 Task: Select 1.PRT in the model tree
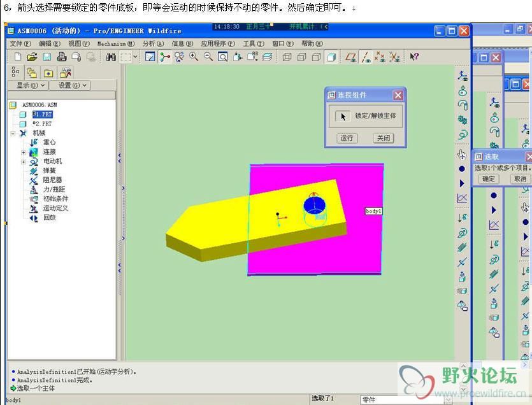point(43,115)
